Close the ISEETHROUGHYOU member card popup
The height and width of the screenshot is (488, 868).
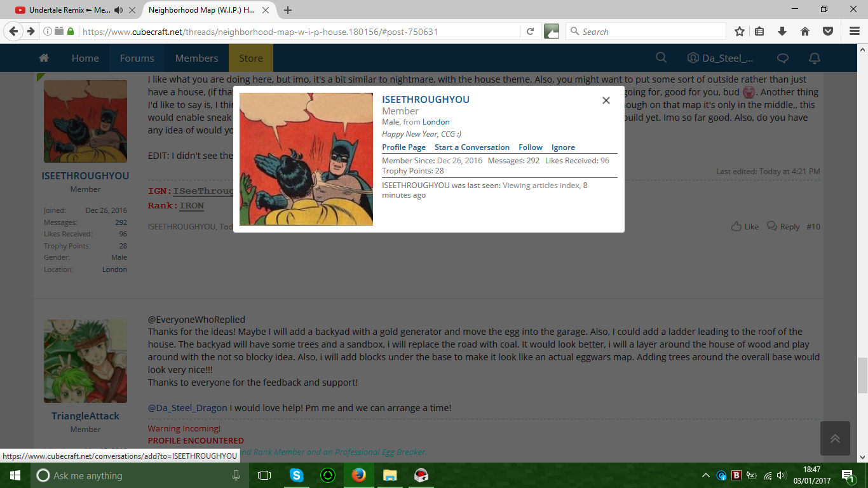606,100
